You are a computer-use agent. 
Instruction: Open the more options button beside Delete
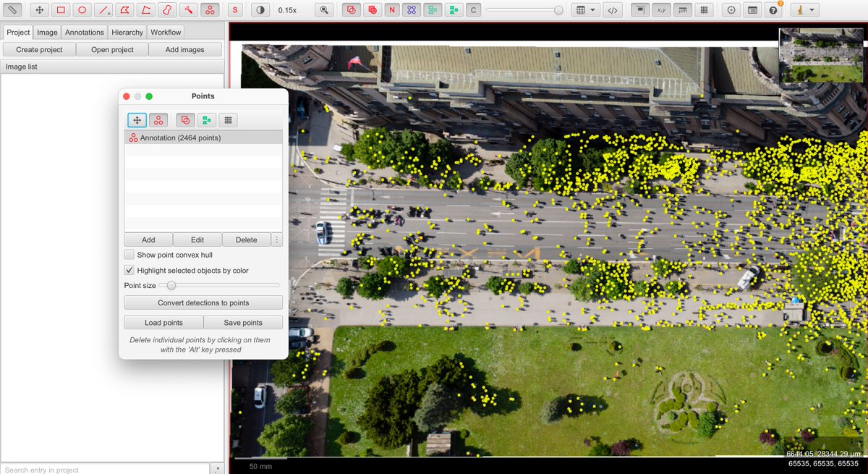277,240
